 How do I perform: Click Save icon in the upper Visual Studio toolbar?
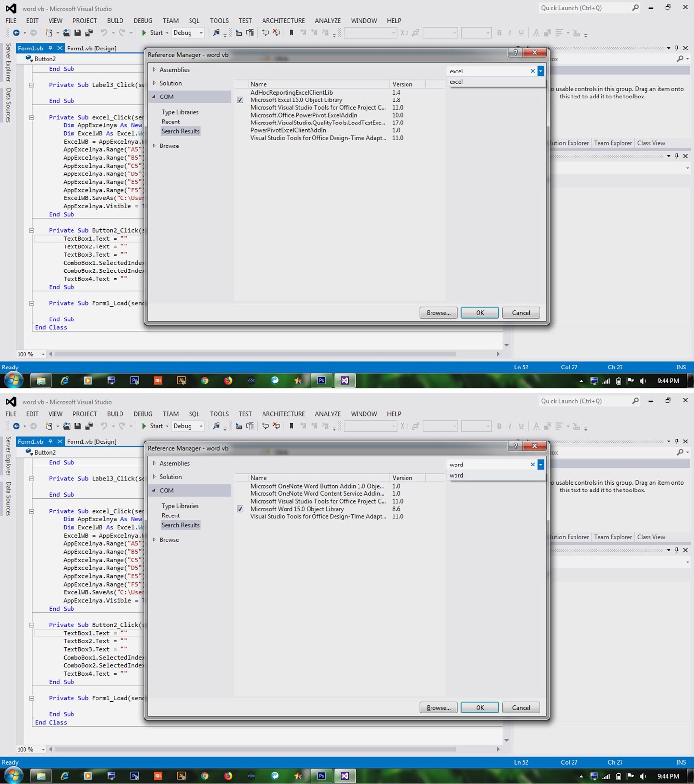(x=77, y=33)
